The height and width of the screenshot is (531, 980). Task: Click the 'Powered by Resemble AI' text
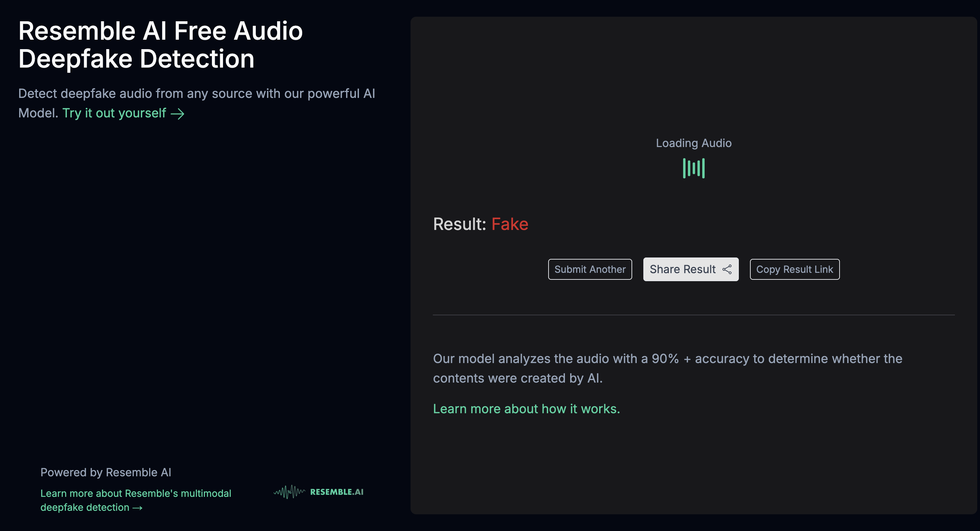click(x=106, y=472)
